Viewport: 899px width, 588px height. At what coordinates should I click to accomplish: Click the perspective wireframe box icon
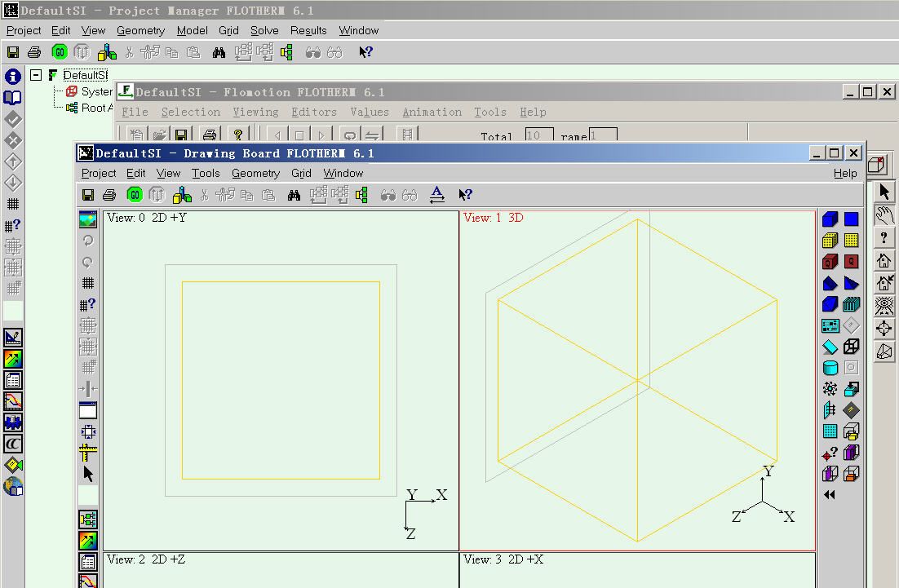[x=884, y=351]
